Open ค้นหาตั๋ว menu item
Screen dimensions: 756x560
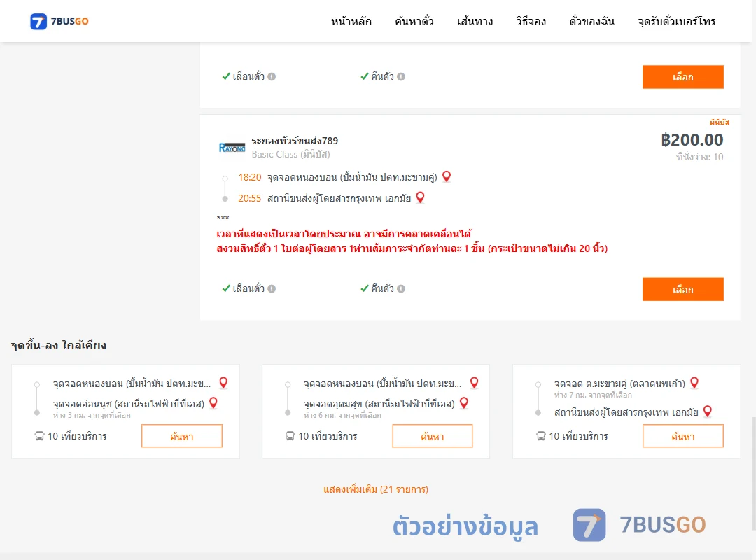coord(414,21)
